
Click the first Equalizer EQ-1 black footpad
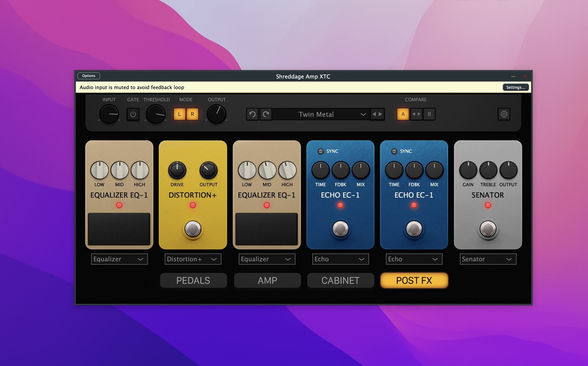(119, 229)
